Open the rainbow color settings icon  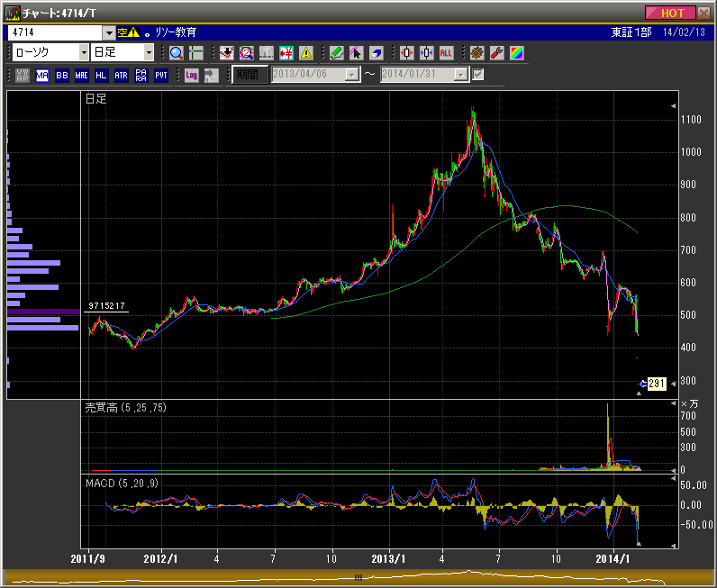tap(516, 53)
